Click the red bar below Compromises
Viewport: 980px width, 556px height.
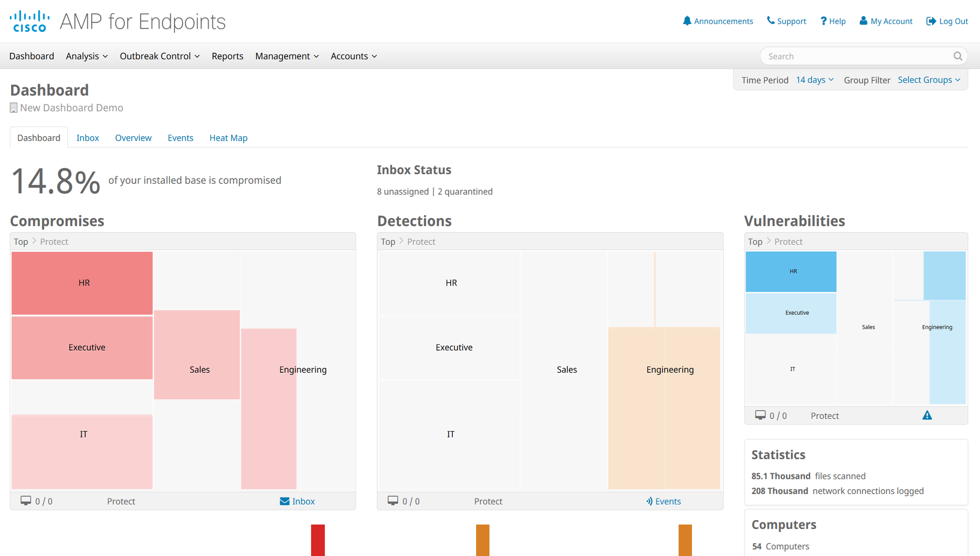coord(318,540)
